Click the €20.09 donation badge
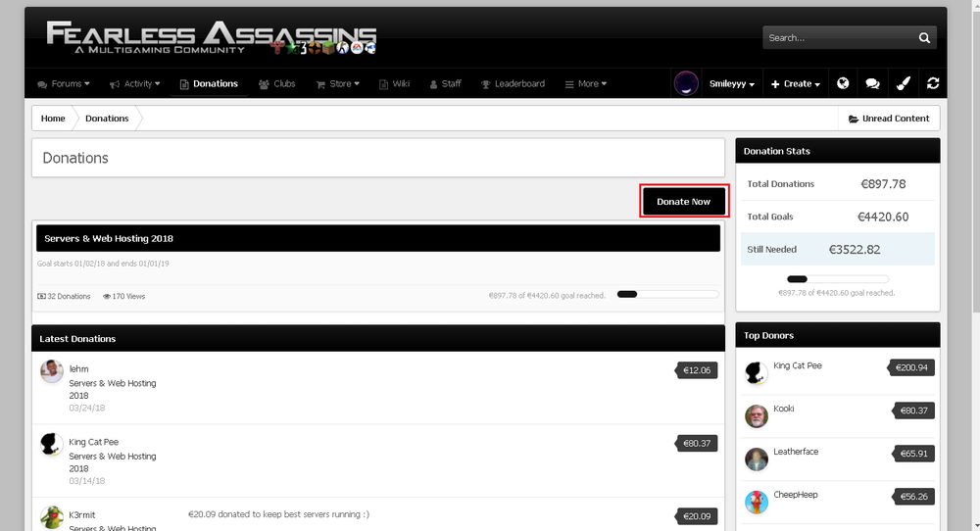The width and height of the screenshot is (980, 531). click(696, 516)
